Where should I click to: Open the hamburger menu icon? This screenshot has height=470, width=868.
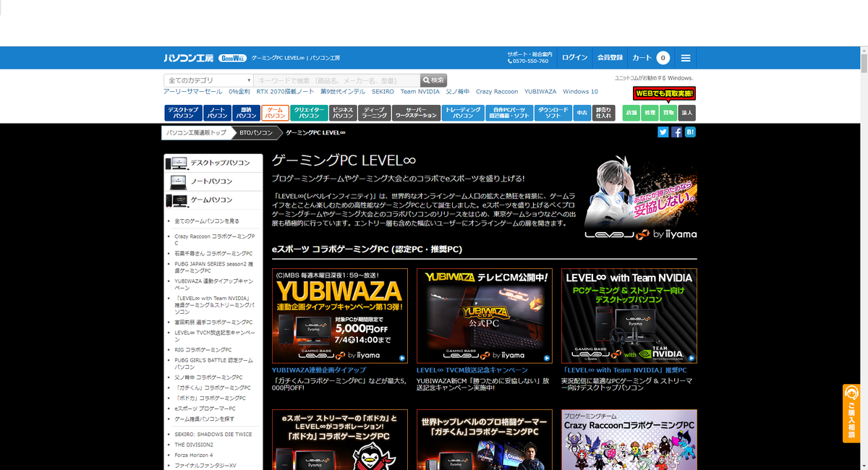[686, 58]
